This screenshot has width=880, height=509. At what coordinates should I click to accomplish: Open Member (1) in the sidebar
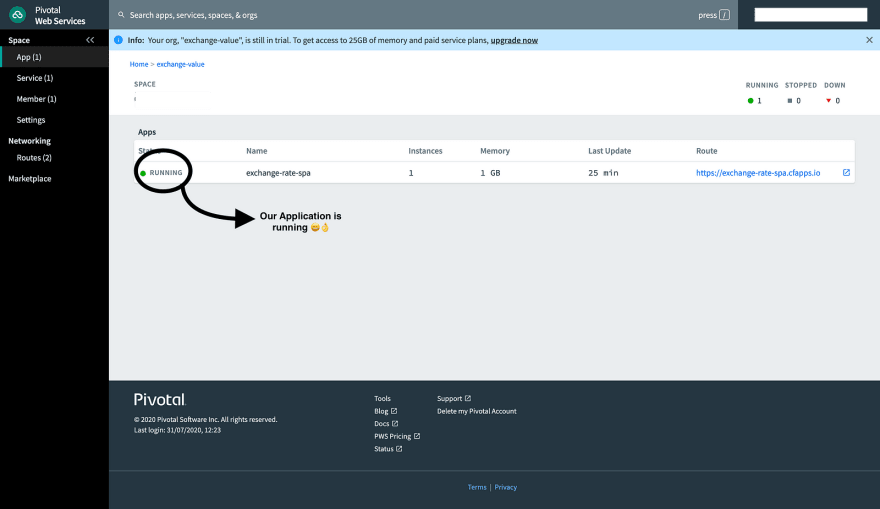point(36,99)
